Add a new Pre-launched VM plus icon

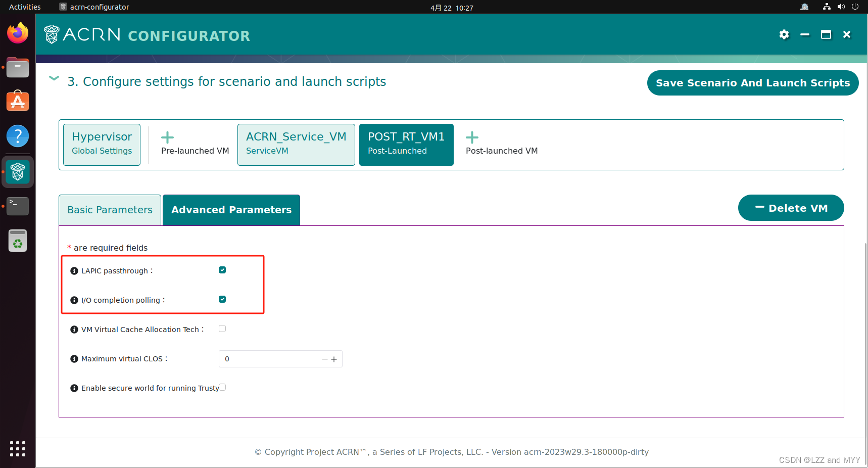(167, 137)
